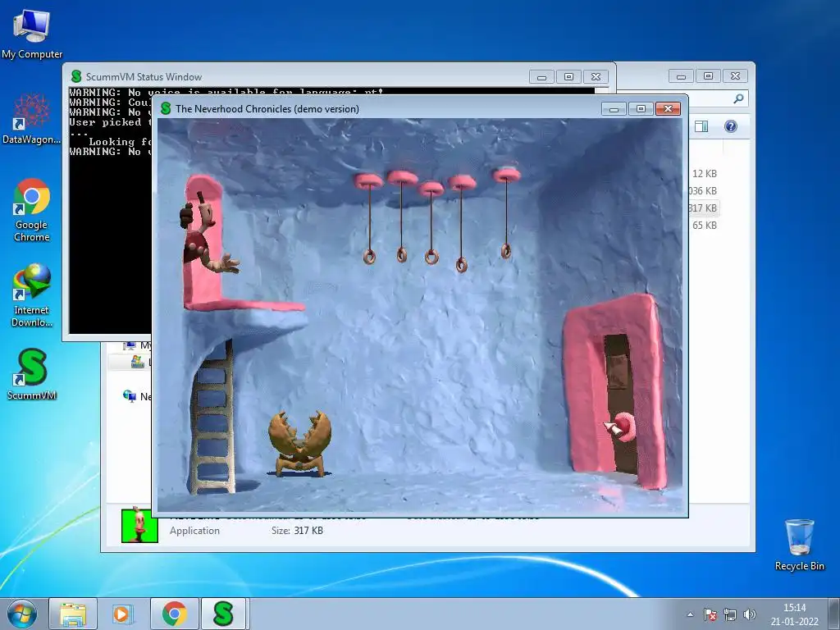Close the Neverhood Chronicles game window
840x630 pixels.
coord(668,109)
